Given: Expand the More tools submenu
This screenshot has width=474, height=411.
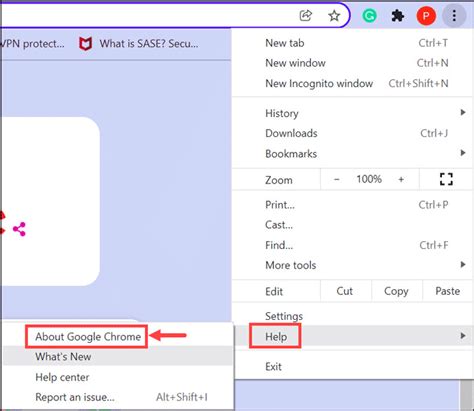Looking at the screenshot, I should [x=352, y=265].
